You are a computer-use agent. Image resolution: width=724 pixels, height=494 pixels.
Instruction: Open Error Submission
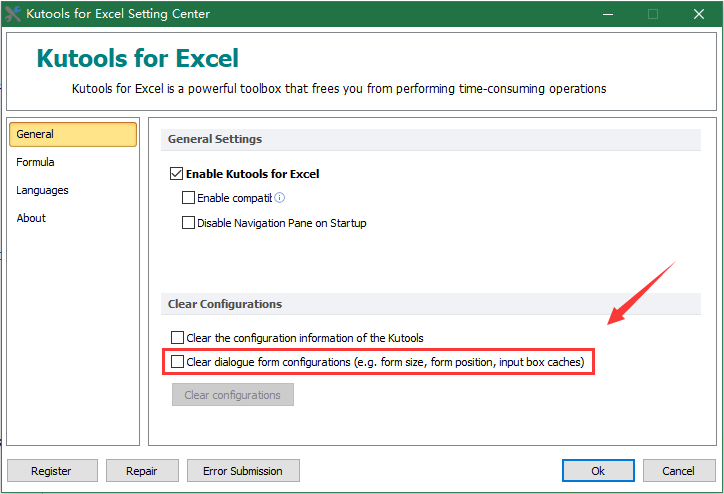tap(243, 471)
